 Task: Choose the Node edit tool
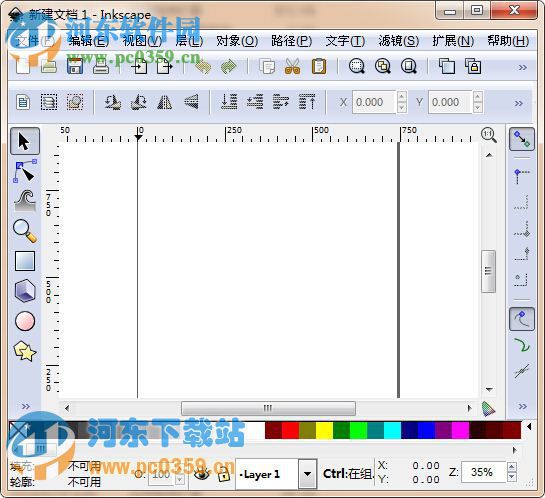[x=25, y=171]
